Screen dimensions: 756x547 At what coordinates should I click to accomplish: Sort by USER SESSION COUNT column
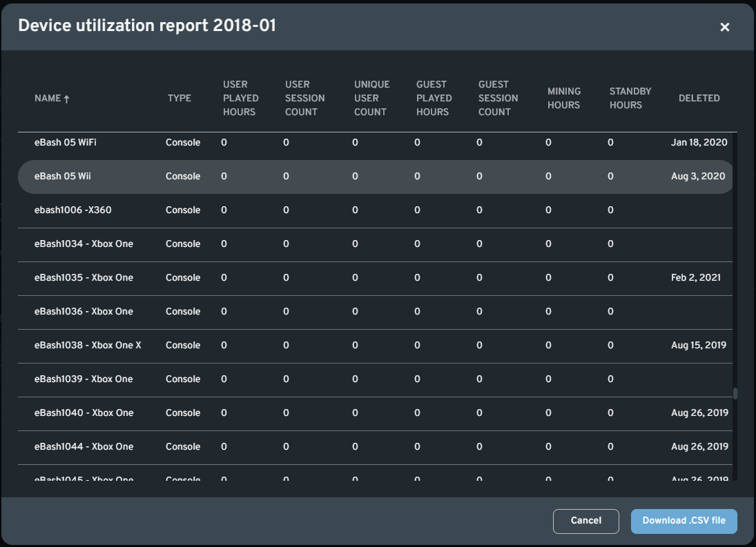pos(304,98)
